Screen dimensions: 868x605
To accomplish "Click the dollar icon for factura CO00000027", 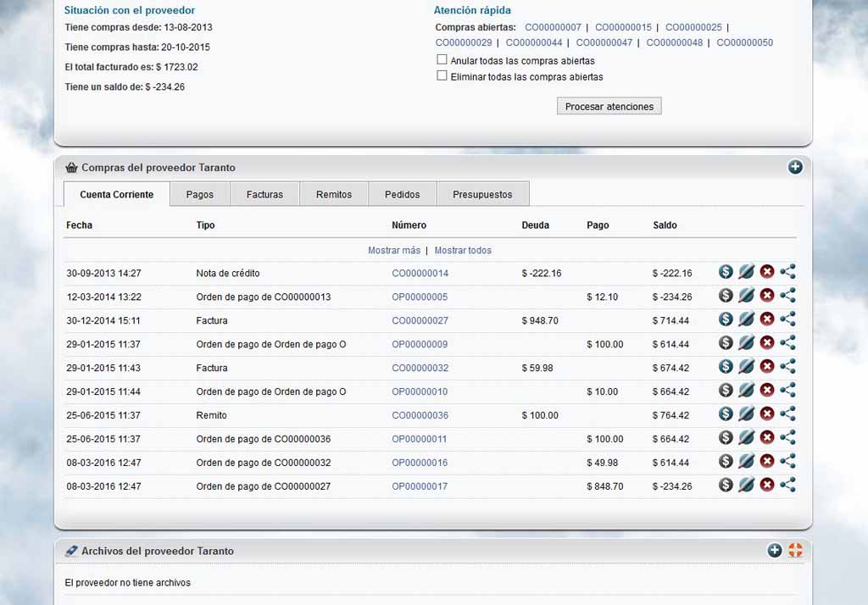I will coord(726,319).
